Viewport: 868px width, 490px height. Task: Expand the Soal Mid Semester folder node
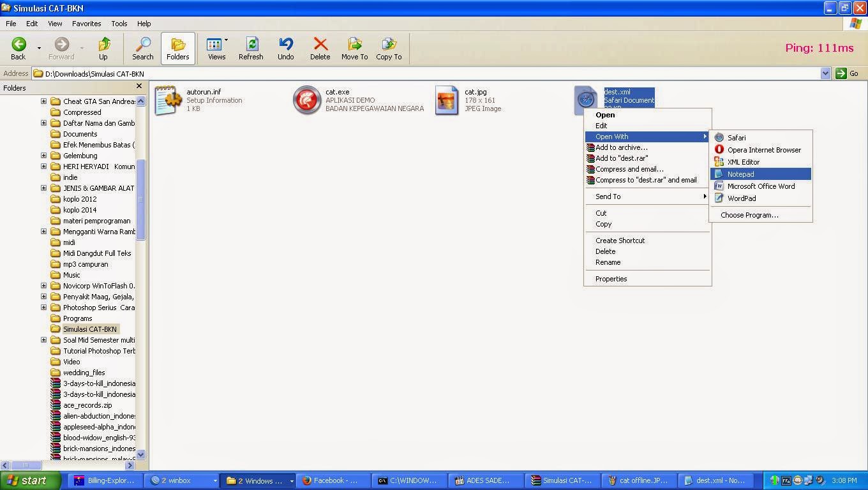[x=43, y=340]
